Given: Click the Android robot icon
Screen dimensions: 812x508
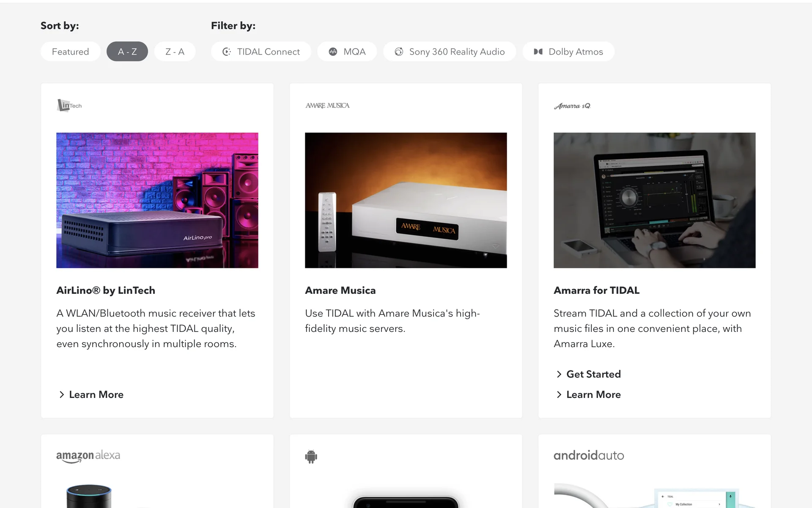Looking at the screenshot, I should coord(311,456).
